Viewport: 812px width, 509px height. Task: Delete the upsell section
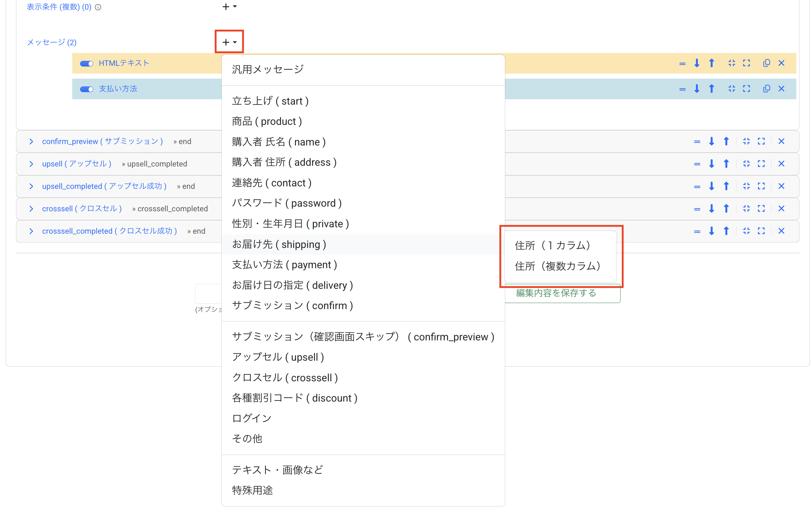coord(781,164)
